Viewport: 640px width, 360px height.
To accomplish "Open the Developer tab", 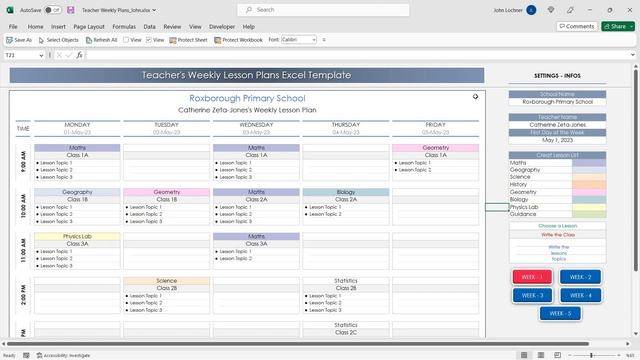I will coord(222,27).
